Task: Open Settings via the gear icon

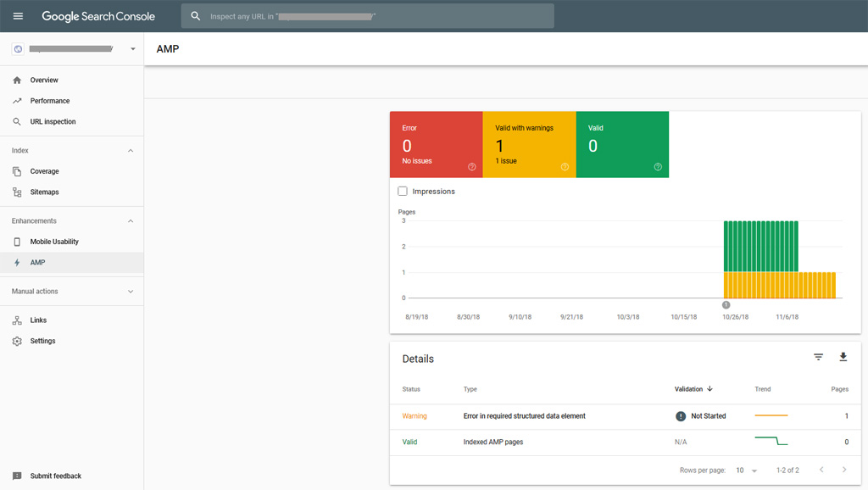Action: click(x=17, y=340)
